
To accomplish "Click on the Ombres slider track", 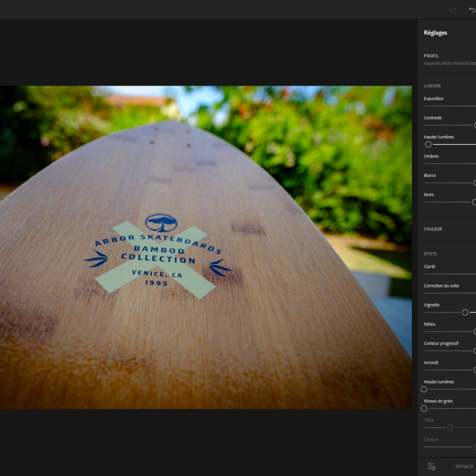I will point(450,164).
